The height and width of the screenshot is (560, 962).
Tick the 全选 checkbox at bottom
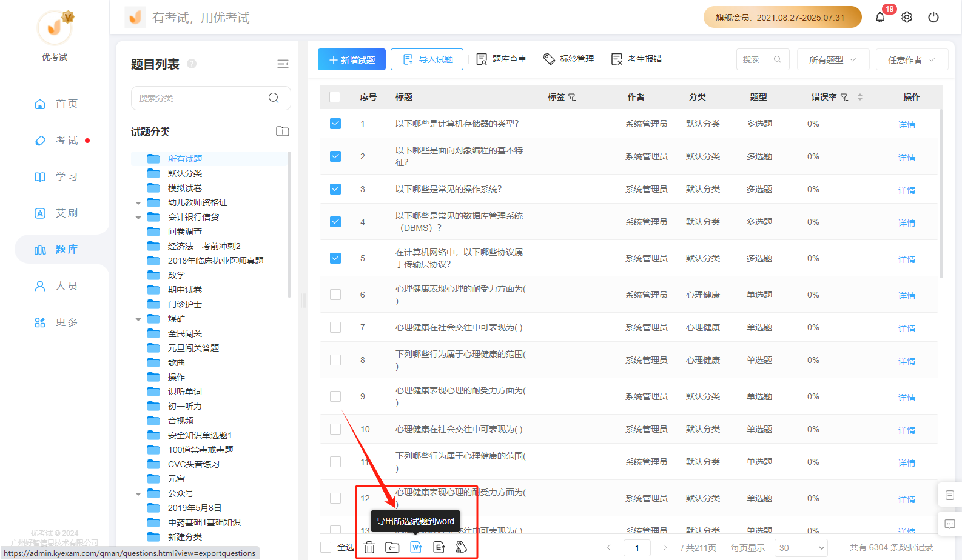coord(326,547)
